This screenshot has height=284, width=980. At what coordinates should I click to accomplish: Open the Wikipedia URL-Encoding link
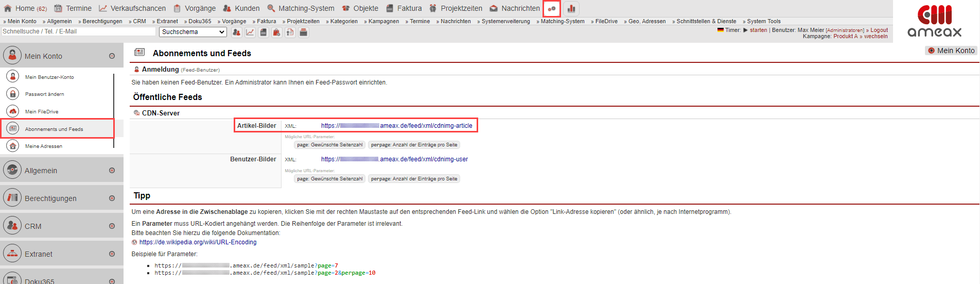tap(198, 242)
